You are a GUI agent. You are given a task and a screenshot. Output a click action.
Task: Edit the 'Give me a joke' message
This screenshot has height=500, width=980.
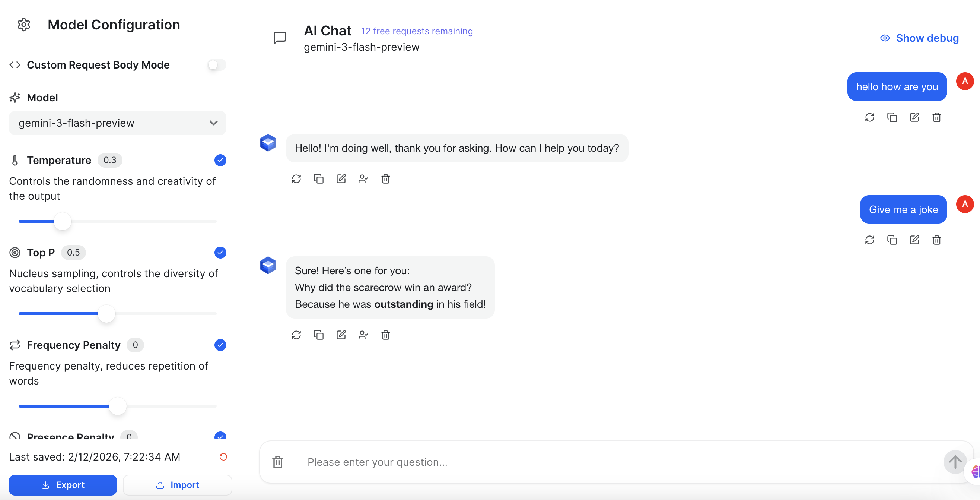click(x=914, y=240)
